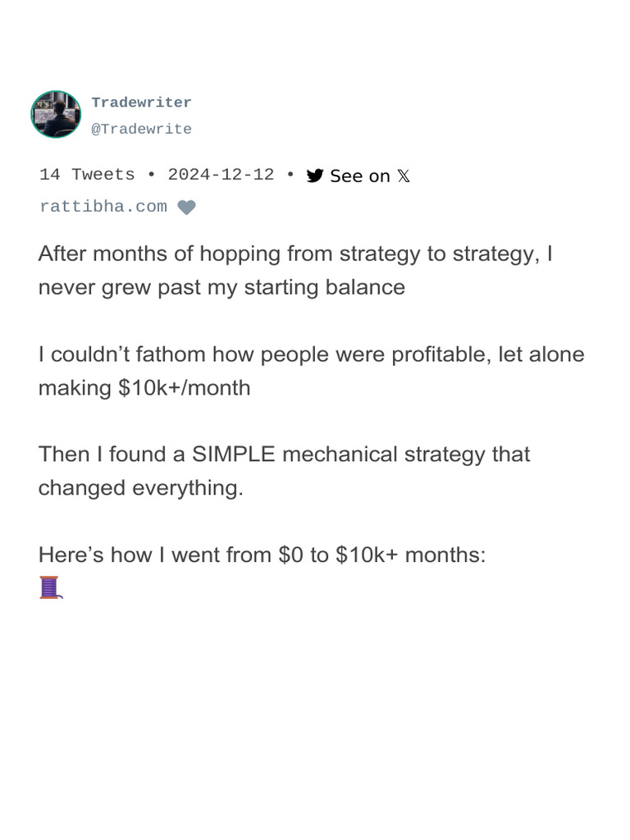Click the 'Then I found a SIMPLE' paragraph
This screenshot has width=630, height=840.
[x=284, y=471]
